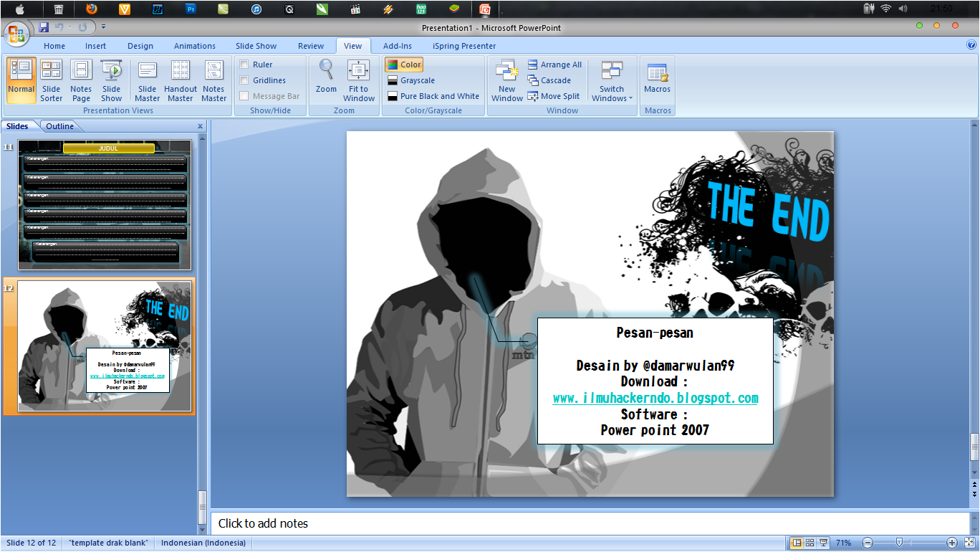Open the Office Button menu
Image resolution: width=980 pixels, height=552 pixels.
16,33
